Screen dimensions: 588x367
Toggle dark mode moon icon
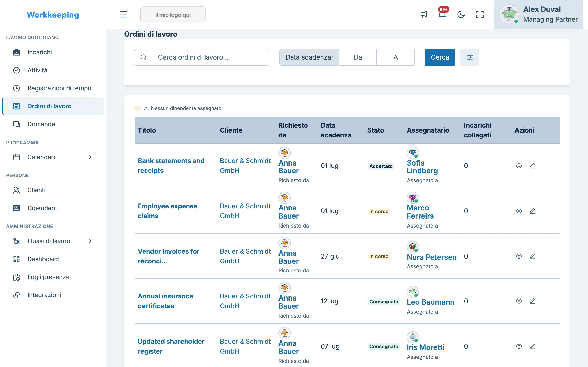(x=461, y=14)
